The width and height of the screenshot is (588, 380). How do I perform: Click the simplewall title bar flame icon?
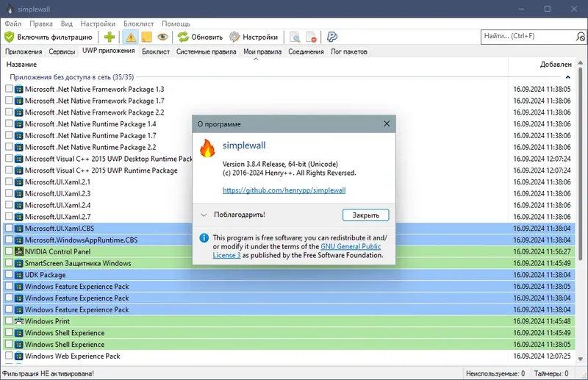click(x=10, y=9)
